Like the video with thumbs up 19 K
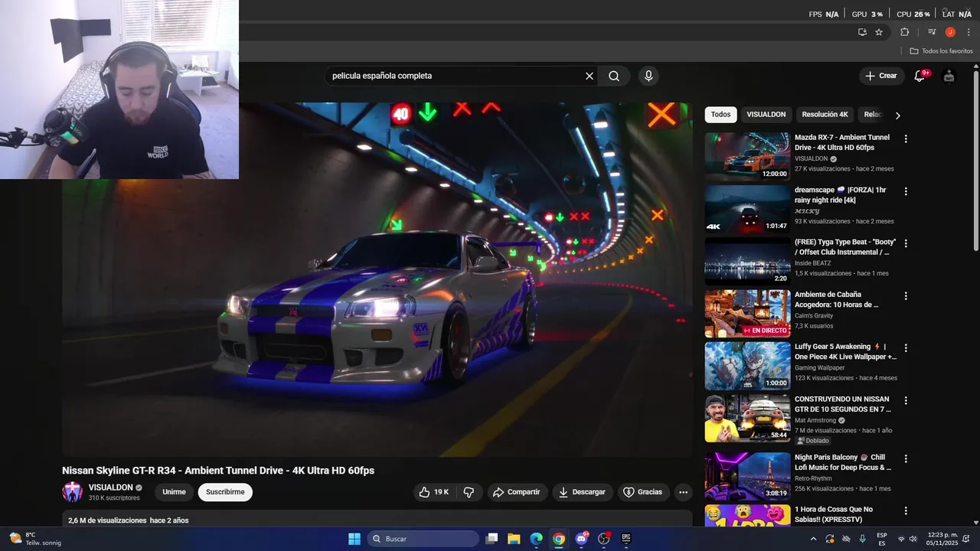 point(433,492)
